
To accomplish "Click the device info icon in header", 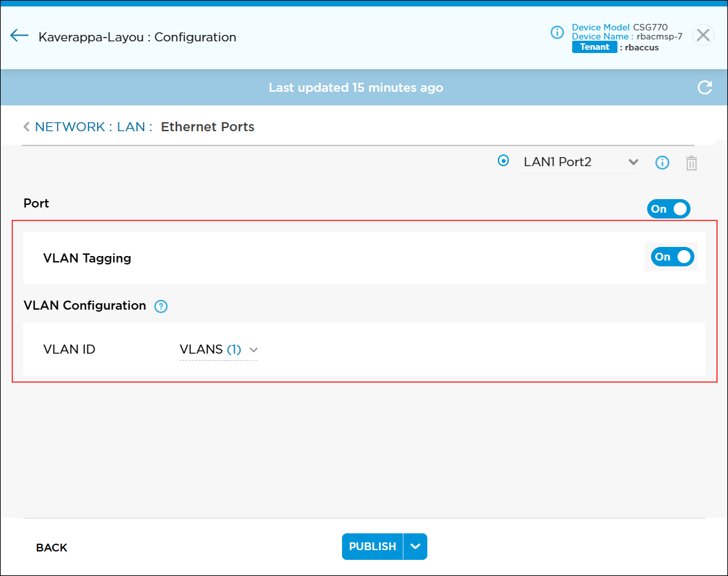I will tap(557, 32).
